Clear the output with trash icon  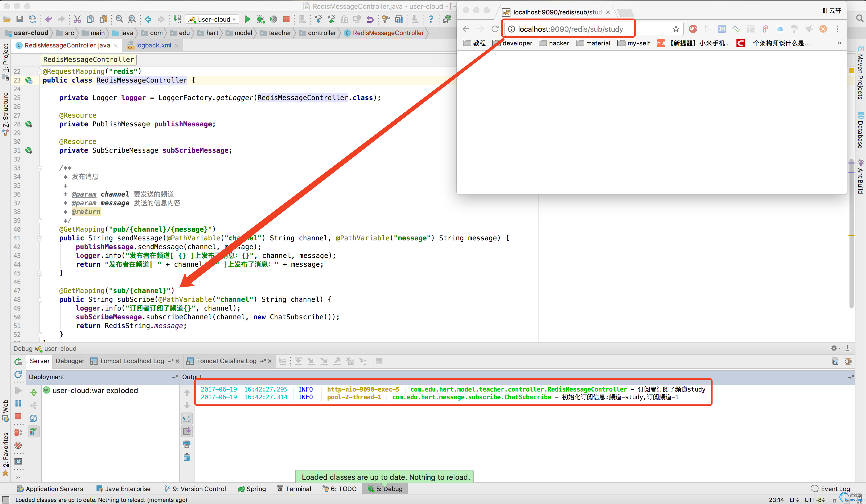coord(187,457)
